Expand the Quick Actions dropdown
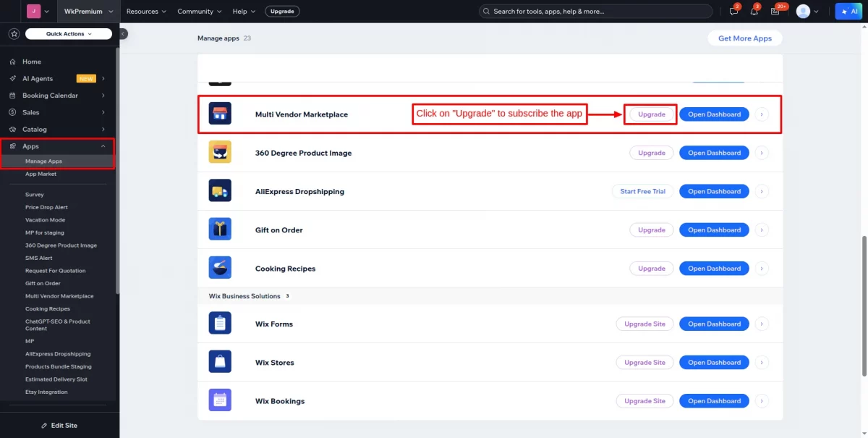 [x=69, y=34]
